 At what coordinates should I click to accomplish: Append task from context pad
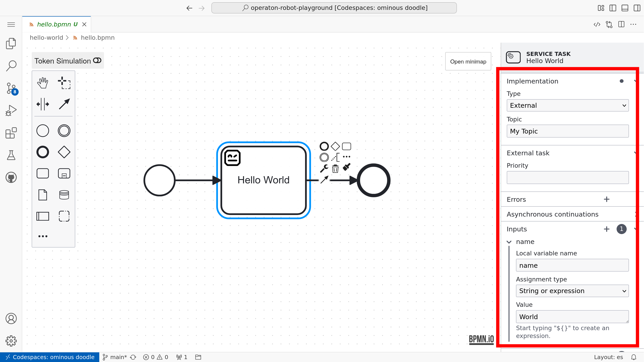347,146
